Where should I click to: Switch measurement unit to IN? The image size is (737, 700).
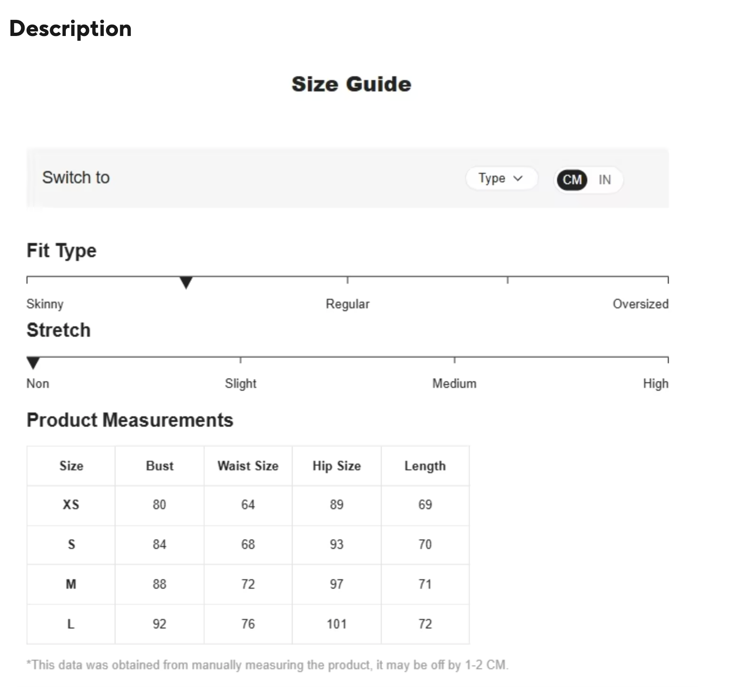pyautogui.click(x=604, y=180)
